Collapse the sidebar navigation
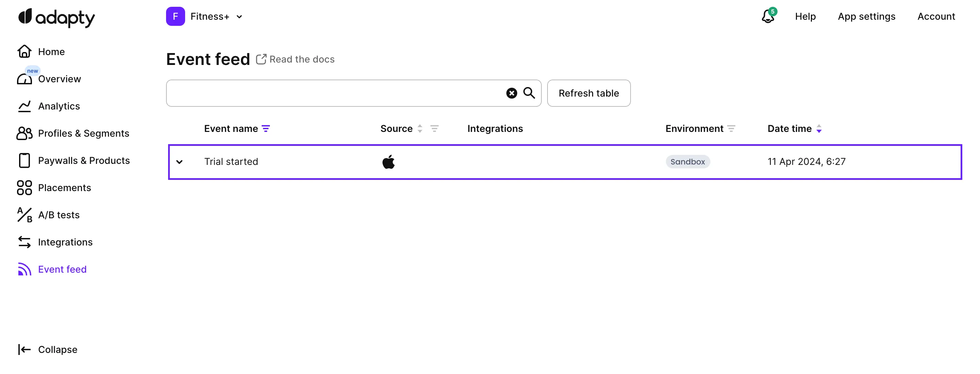This screenshot has width=980, height=374. tap(48, 349)
